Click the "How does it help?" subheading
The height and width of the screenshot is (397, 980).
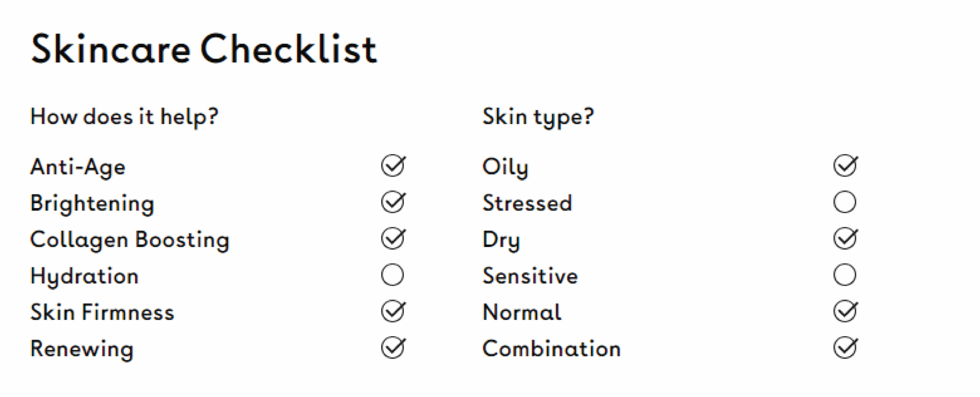(x=124, y=116)
